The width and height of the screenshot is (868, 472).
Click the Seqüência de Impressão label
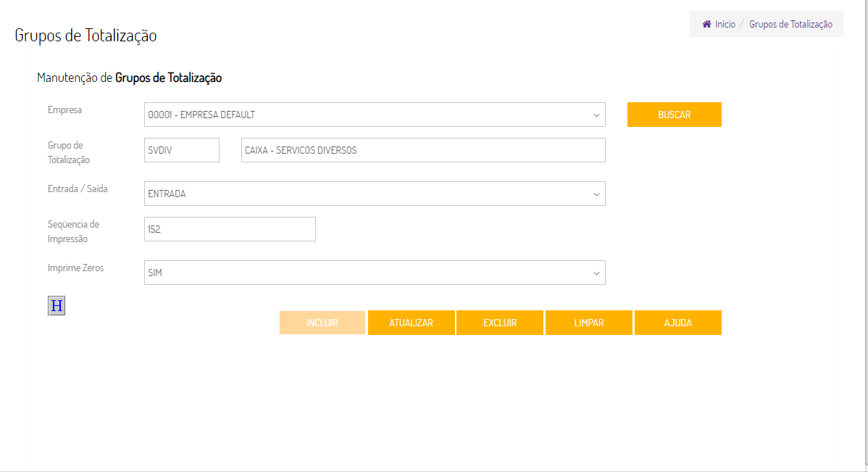(73, 231)
